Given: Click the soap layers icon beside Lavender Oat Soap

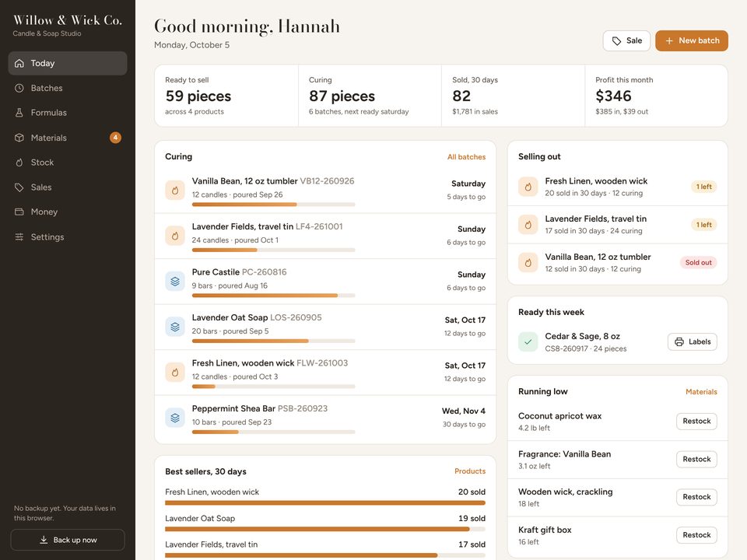Looking at the screenshot, I should [175, 327].
